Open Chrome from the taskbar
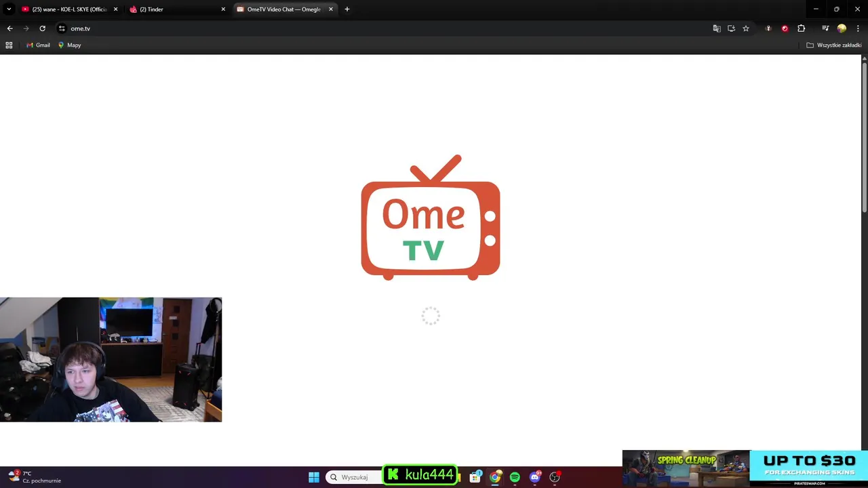The image size is (868, 488). point(495,477)
